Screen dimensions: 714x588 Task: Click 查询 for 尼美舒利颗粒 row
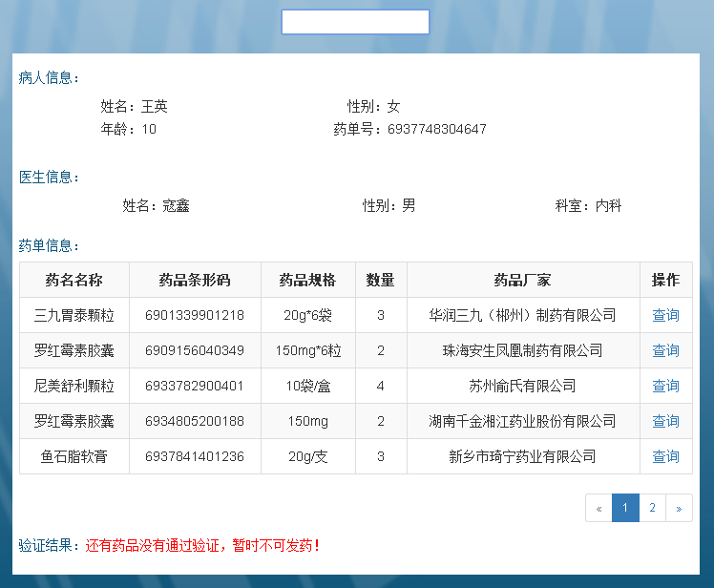coord(665,386)
